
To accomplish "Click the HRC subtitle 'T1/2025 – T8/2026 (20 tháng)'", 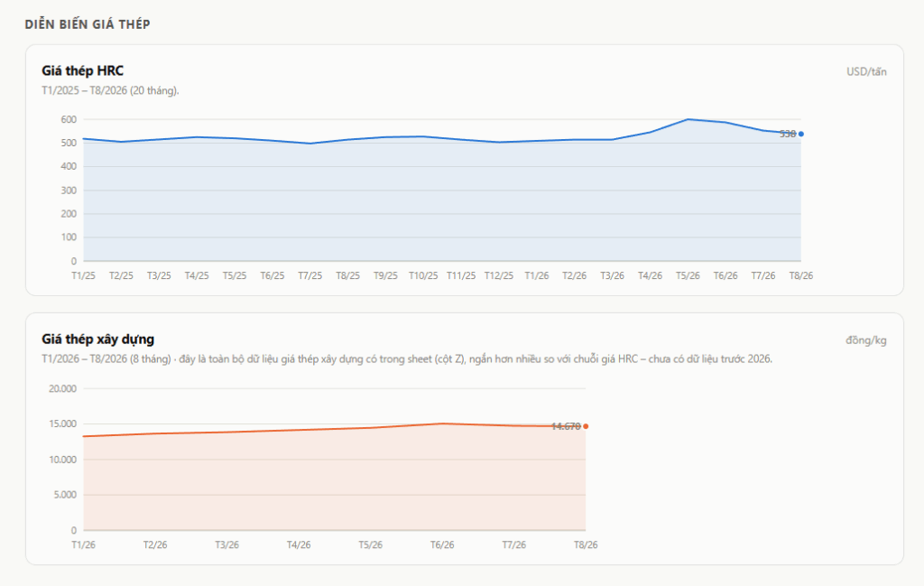I will click(110, 91).
